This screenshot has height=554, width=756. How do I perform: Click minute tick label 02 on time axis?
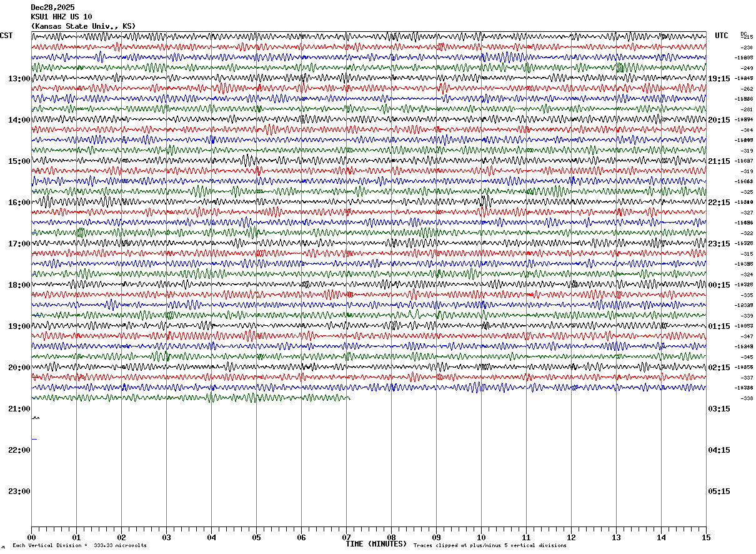tap(121, 538)
